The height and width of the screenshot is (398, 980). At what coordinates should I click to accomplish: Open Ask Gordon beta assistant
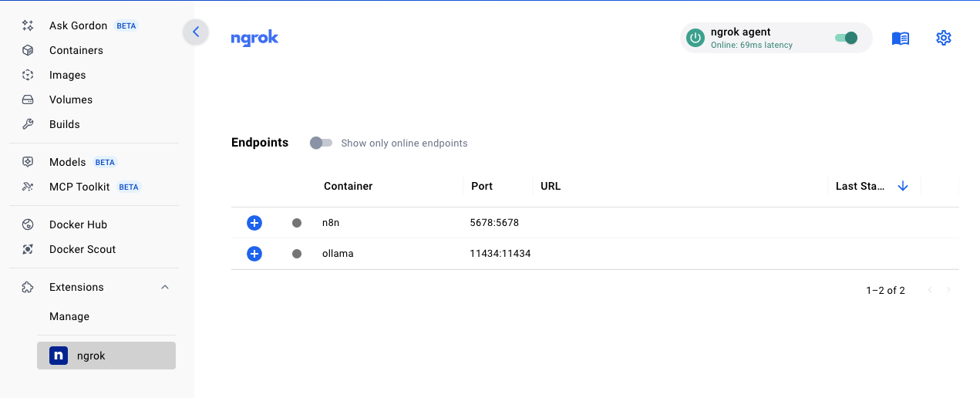tap(78, 25)
